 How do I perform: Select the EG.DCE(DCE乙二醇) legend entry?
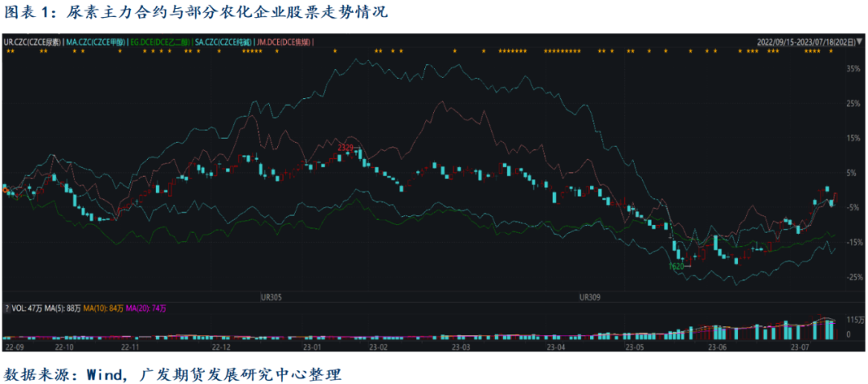161,42
